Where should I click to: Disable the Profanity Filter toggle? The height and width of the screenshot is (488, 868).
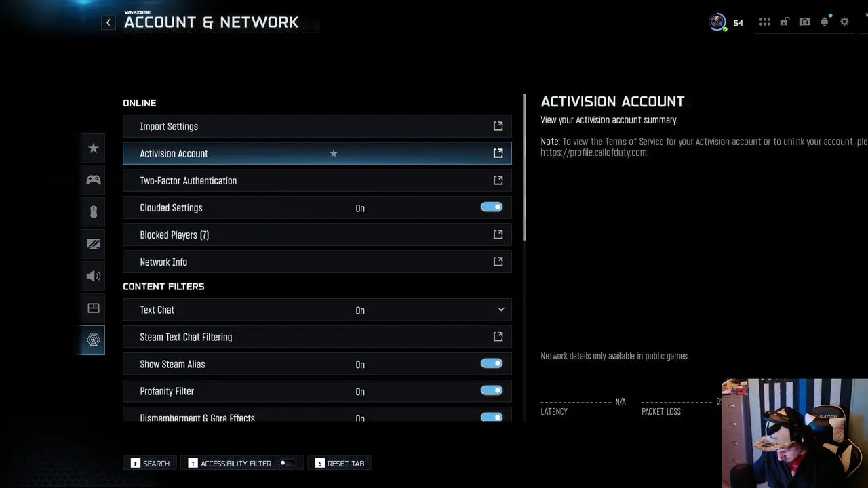(492, 391)
